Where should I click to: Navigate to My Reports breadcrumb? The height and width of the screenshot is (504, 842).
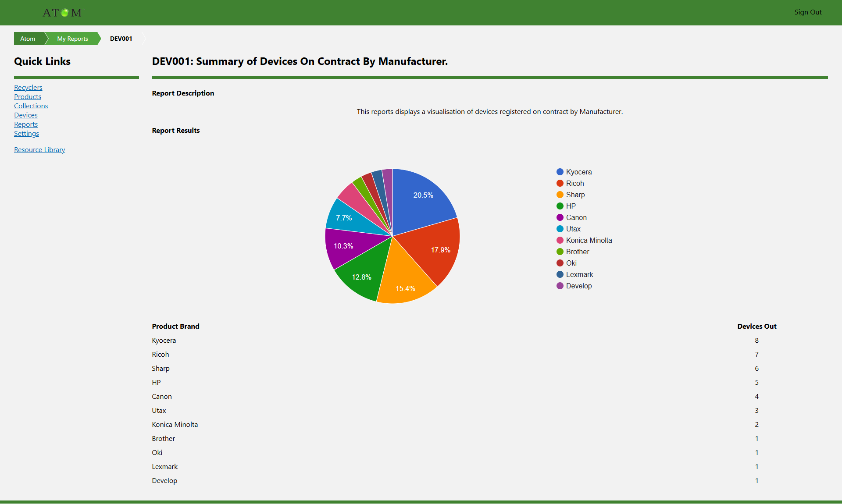pos(73,39)
